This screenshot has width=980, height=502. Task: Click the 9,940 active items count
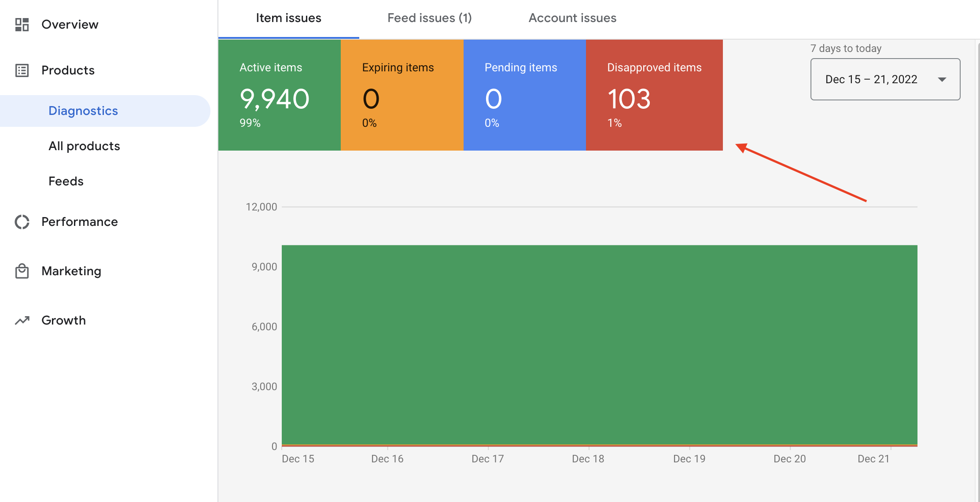pos(275,99)
